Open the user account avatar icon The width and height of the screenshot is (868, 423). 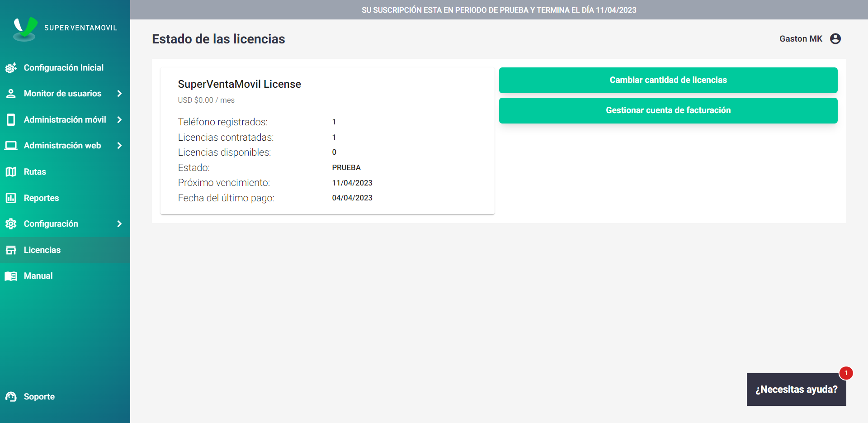[835, 39]
